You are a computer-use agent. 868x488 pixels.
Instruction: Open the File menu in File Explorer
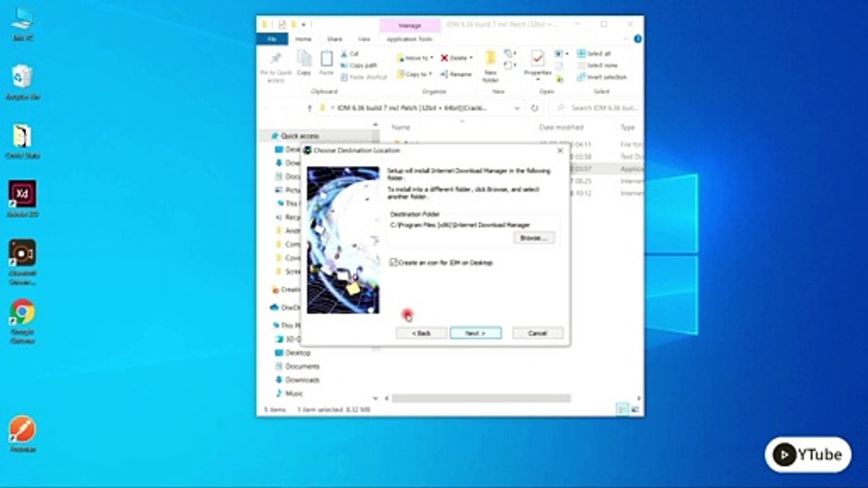272,39
